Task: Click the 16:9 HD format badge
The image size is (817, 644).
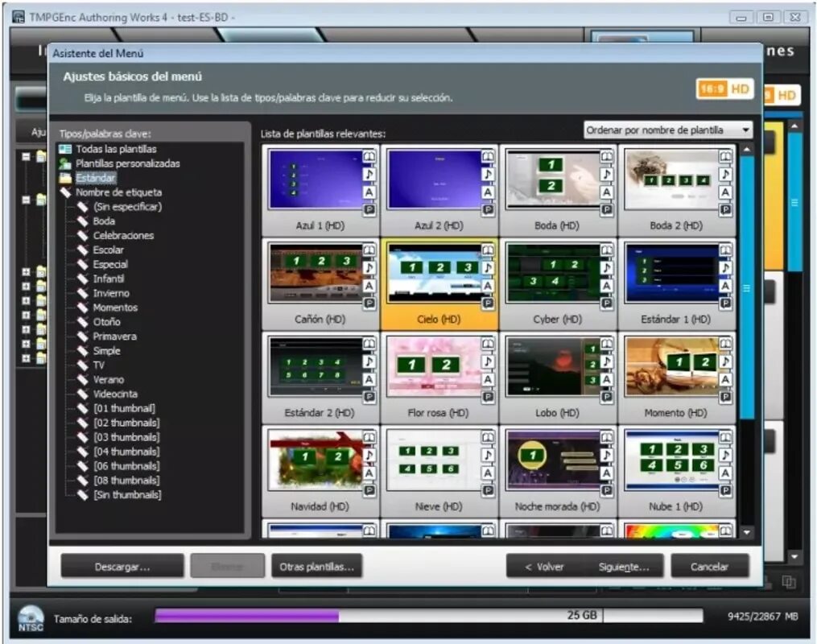Action: [724, 89]
